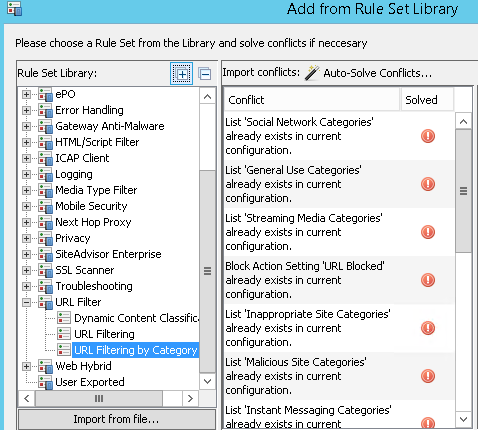478x430 pixels.
Task: Expand the Error Handling tree node
Action: (x=26, y=111)
